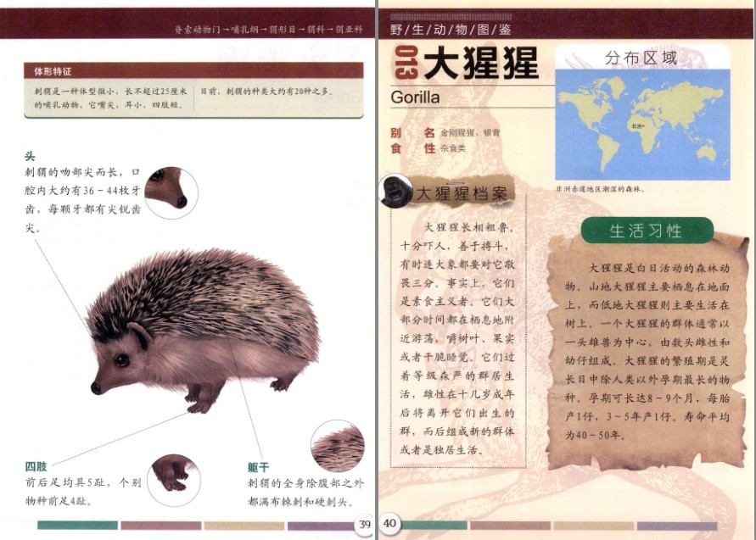Viewport: 756px width, 540px height.
Task: Click the large hedgehog illustration
Action: click(x=204, y=331)
